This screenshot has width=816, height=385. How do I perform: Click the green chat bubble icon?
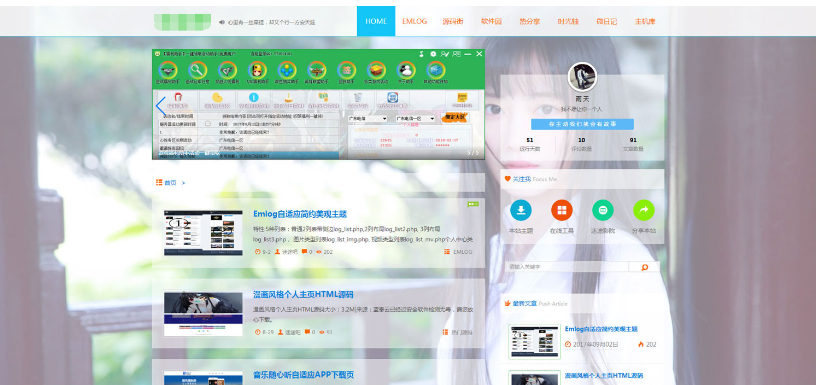pos(603,210)
